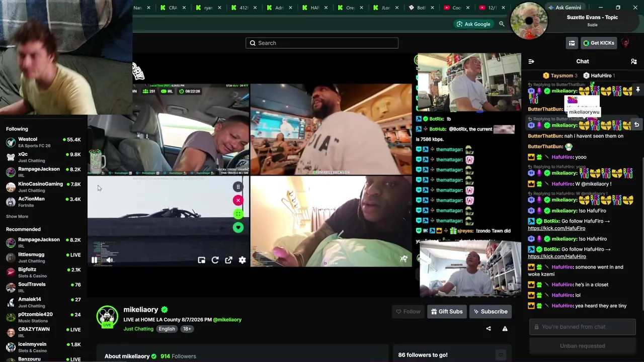Close the Ore browser tab

361,8
